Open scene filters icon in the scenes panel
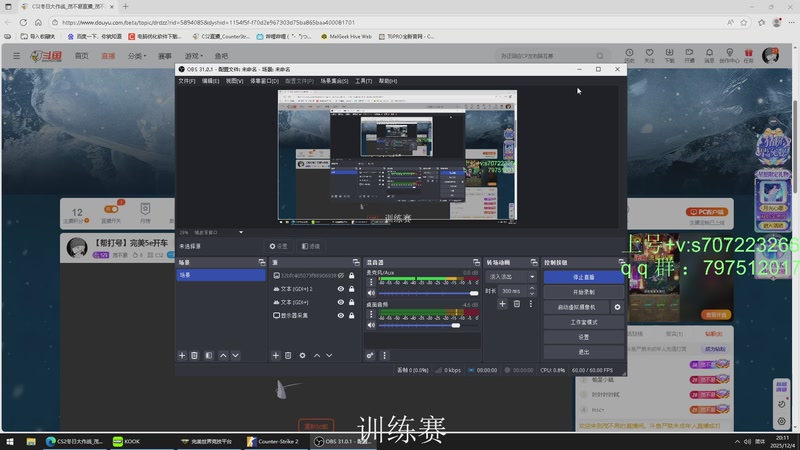The image size is (800, 450). [209, 355]
